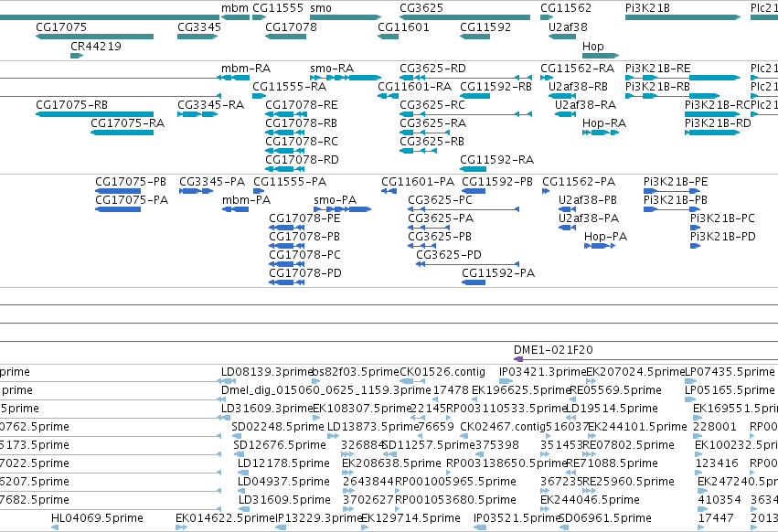
Task: Click transcript CG11555-RA label
Action: 289,87
